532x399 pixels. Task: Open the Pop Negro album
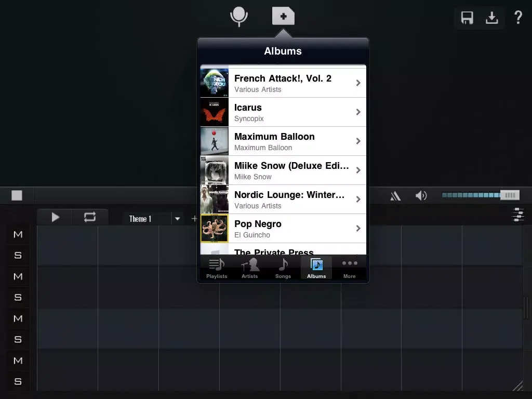[x=283, y=229]
